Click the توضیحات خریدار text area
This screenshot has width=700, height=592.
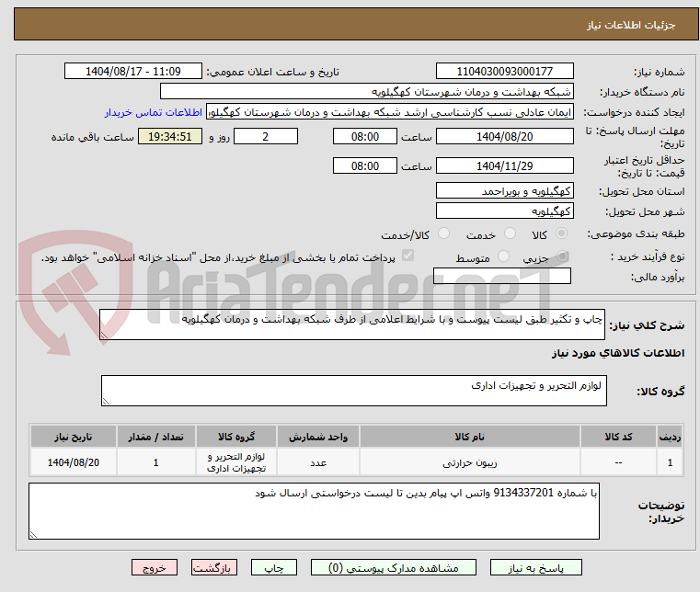point(314,511)
